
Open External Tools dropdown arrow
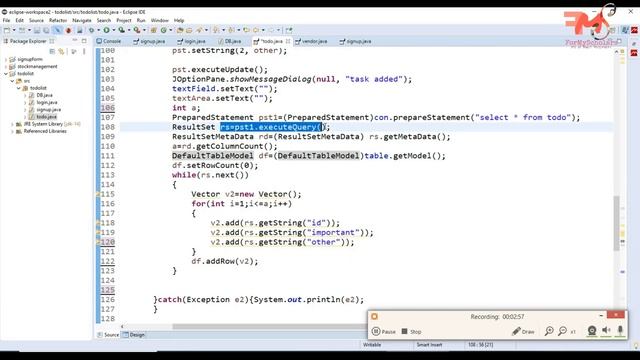[144, 30]
